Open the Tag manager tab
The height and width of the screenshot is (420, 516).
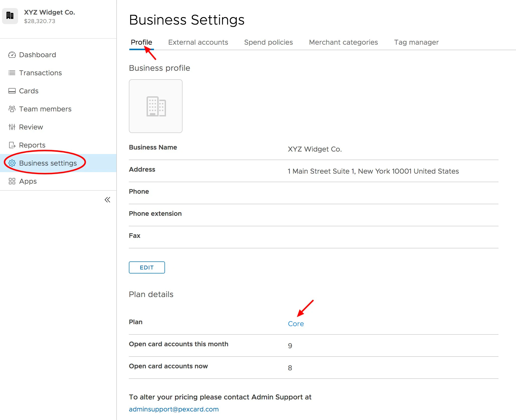416,42
